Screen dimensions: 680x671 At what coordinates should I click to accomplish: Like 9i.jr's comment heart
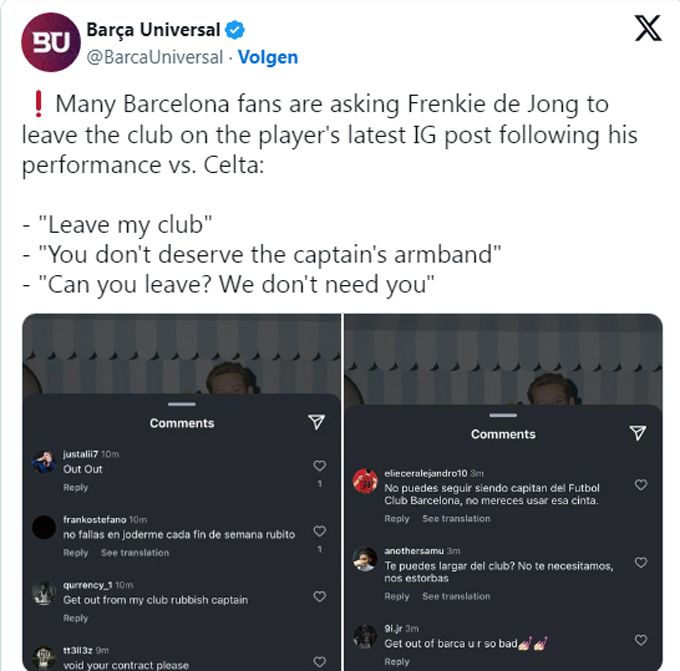click(x=641, y=640)
